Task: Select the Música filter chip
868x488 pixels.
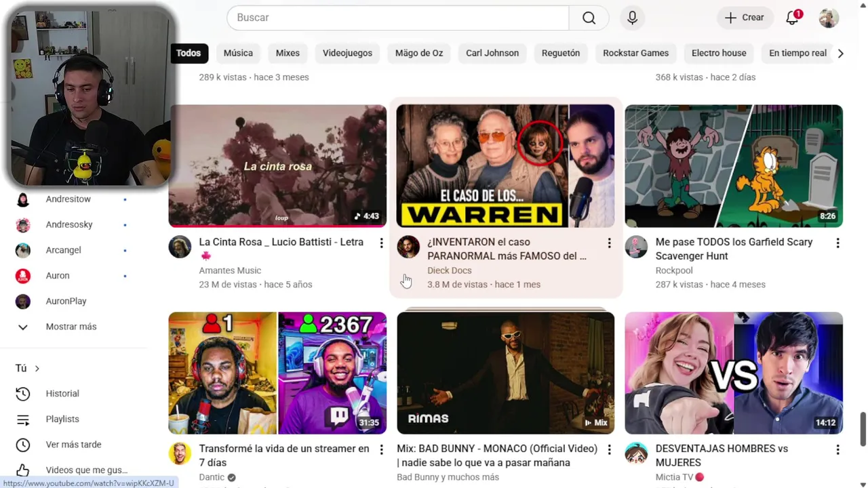Action: 238,53
